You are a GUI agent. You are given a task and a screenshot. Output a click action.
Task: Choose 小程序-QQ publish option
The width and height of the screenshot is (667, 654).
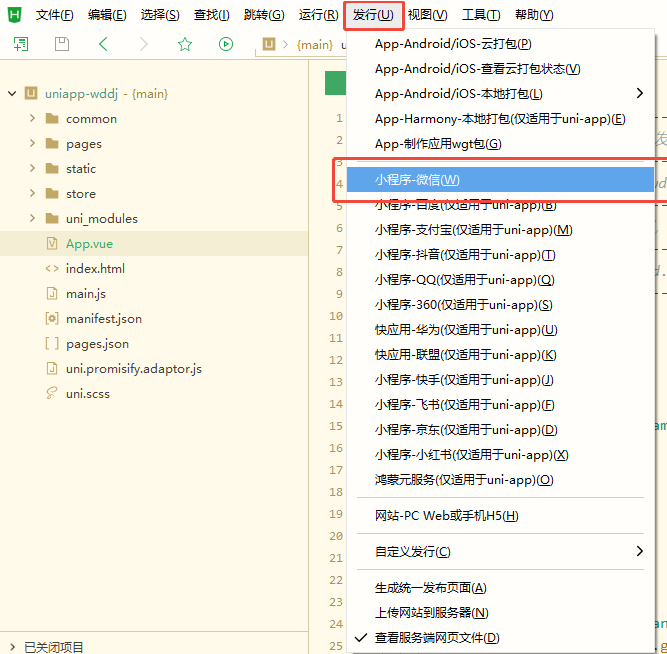click(x=500, y=280)
